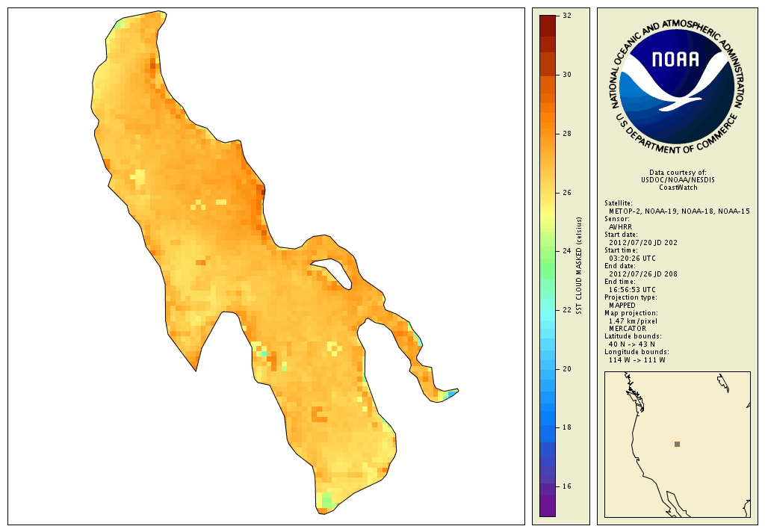
Task: Click the 16 label on color scale
Action: 567,486
